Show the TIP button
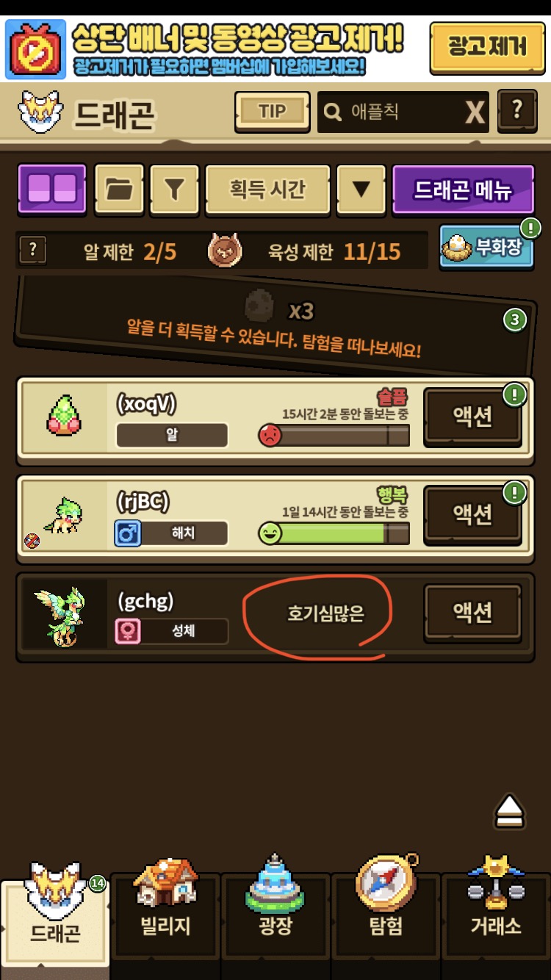 [x=272, y=112]
